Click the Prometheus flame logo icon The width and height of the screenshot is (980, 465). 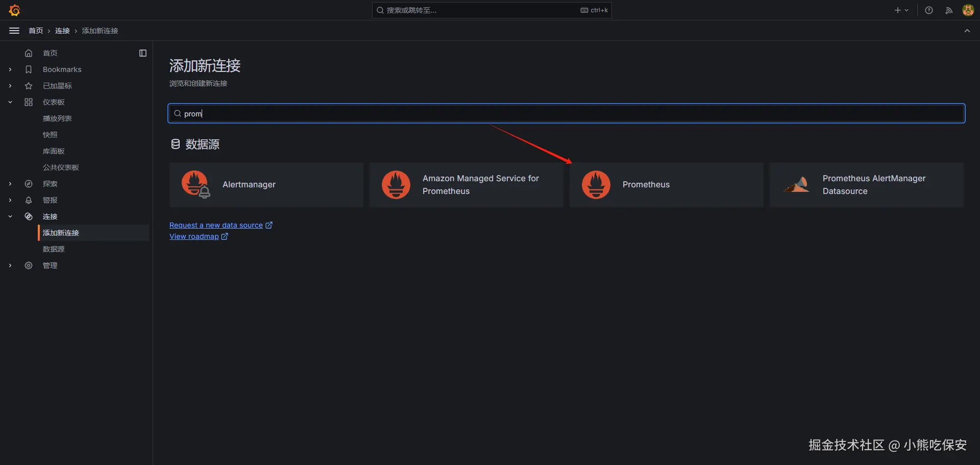(x=596, y=184)
